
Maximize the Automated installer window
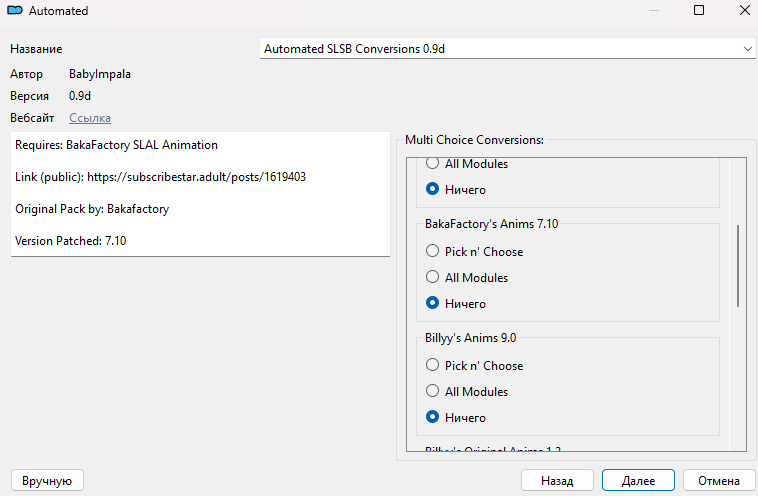point(699,11)
